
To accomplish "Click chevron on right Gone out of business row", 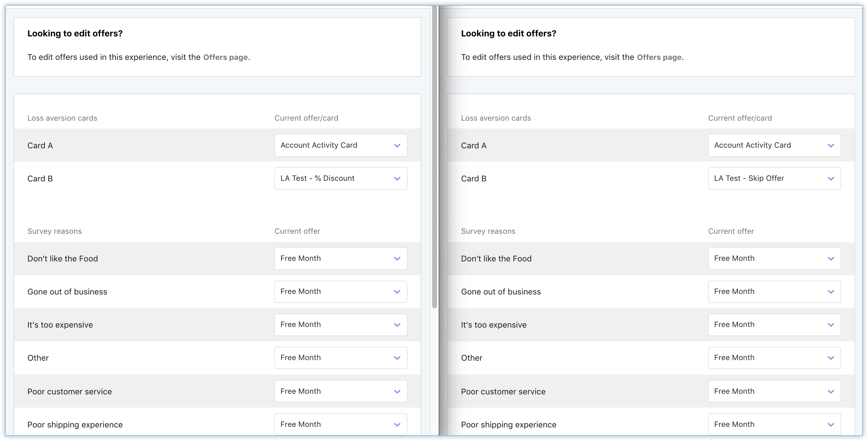I will point(831,292).
